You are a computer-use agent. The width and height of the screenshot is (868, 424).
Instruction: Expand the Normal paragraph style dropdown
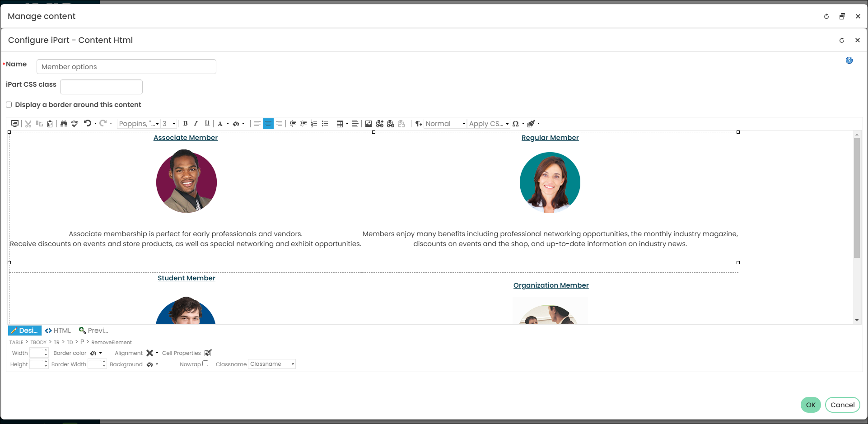click(x=445, y=124)
